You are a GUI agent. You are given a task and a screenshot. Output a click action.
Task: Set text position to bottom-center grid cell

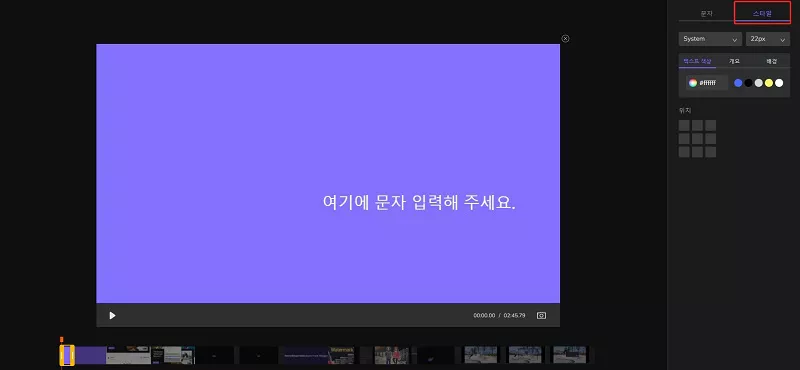697,152
